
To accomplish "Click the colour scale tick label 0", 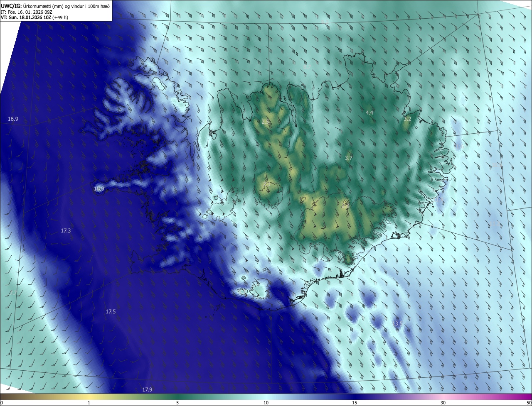I will (x=2, y=403).
